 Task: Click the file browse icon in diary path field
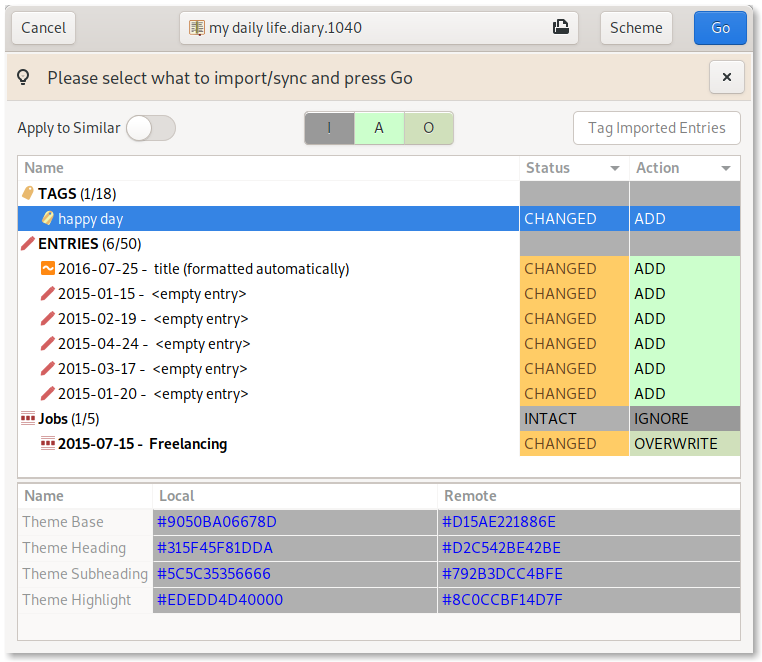561,28
